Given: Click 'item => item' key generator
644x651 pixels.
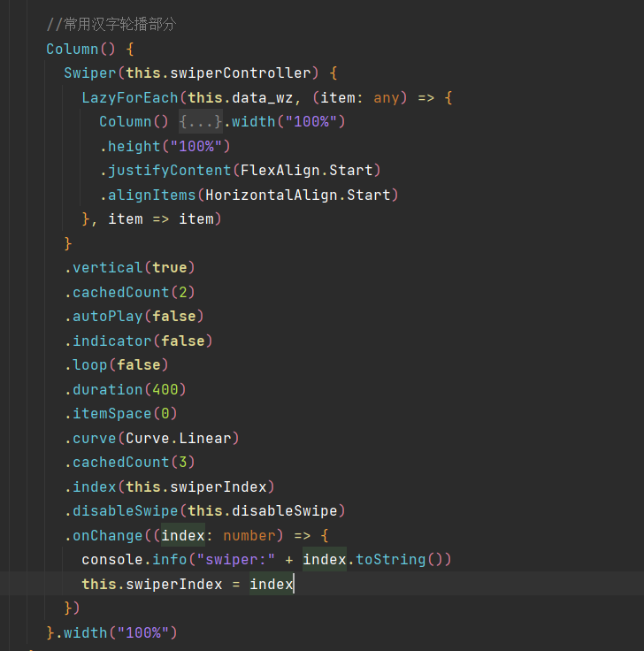Looking at the screenshot, I should (161, 218).
